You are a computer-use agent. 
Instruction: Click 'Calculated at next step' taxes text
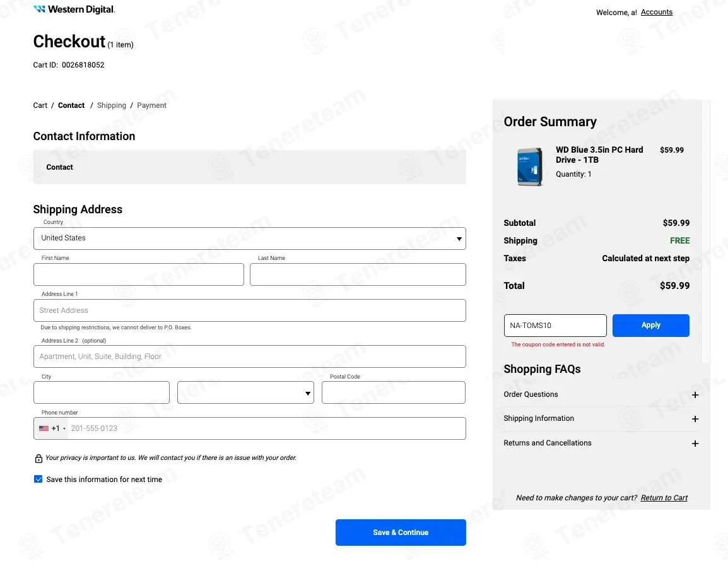pyautogui.click(x=645, y=258)
